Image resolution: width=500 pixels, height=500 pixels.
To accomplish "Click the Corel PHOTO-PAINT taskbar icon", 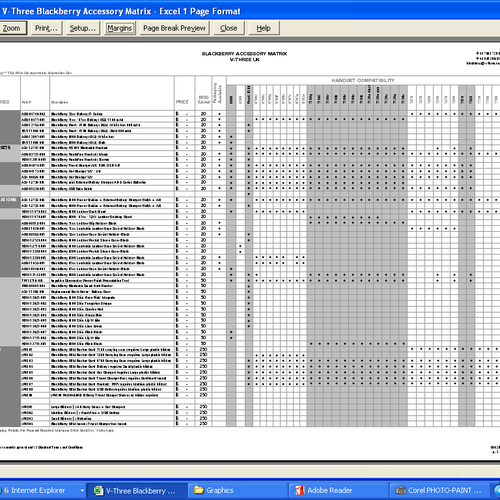I will coord(400,491).
